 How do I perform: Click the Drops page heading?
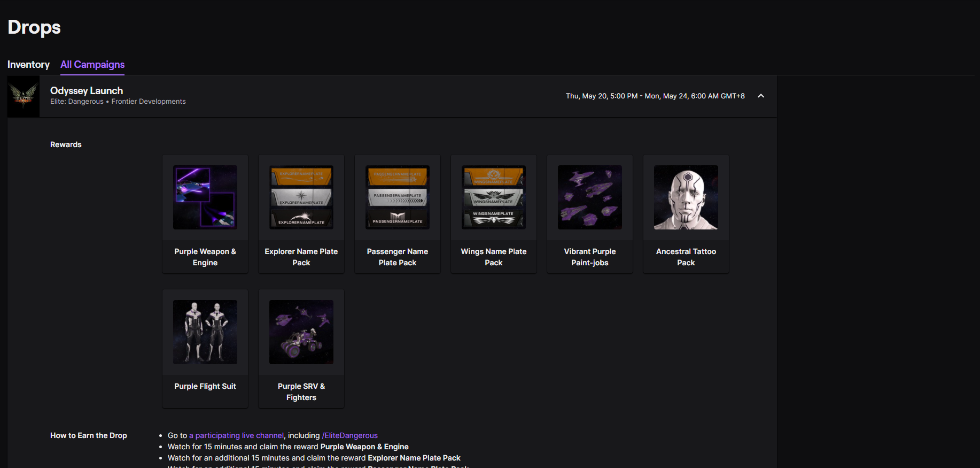click(34, 27)
